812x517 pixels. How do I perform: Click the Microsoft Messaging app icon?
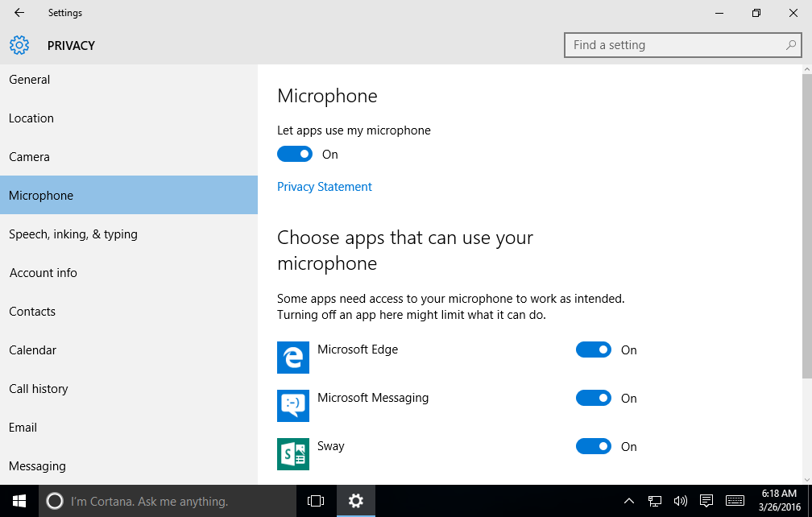click(x=293, y=406)
